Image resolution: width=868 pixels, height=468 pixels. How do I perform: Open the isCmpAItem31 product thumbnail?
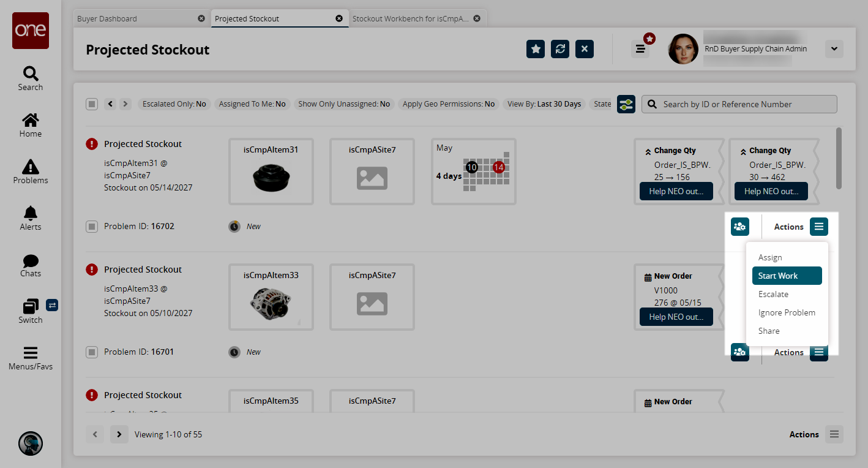coord(271,172)
